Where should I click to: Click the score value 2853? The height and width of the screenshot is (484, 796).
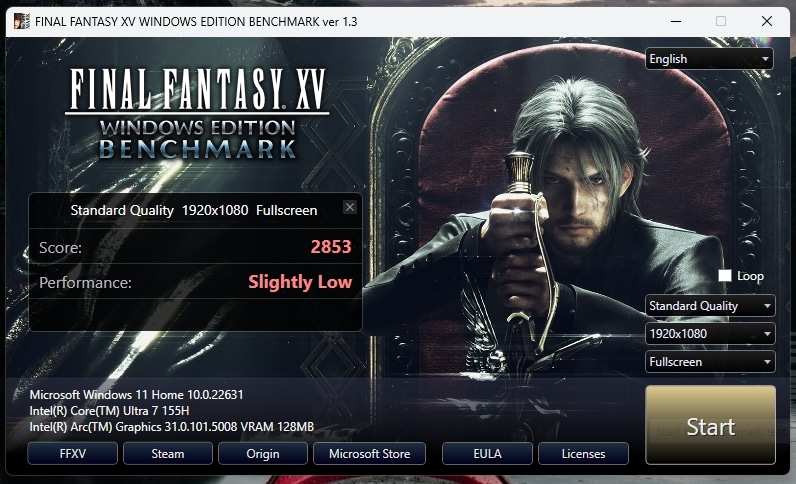tap(331, 247)
